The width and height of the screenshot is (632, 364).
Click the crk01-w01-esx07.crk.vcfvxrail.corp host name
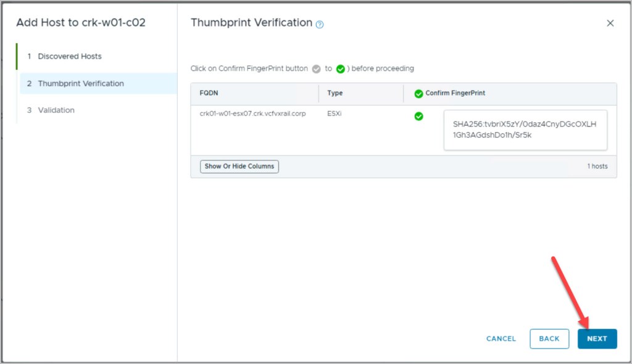(x=252, y=114)
